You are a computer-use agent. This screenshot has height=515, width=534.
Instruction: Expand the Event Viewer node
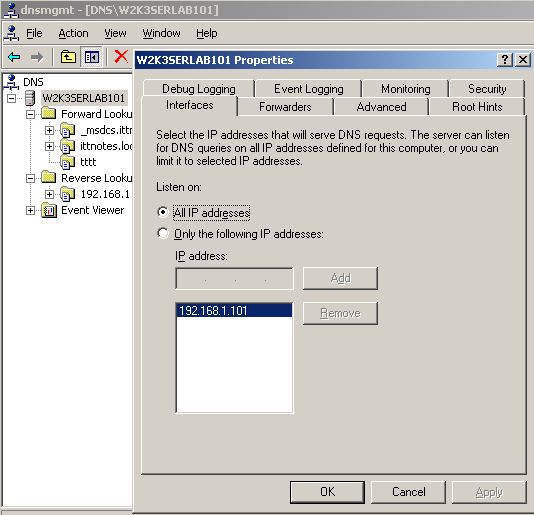30,210
